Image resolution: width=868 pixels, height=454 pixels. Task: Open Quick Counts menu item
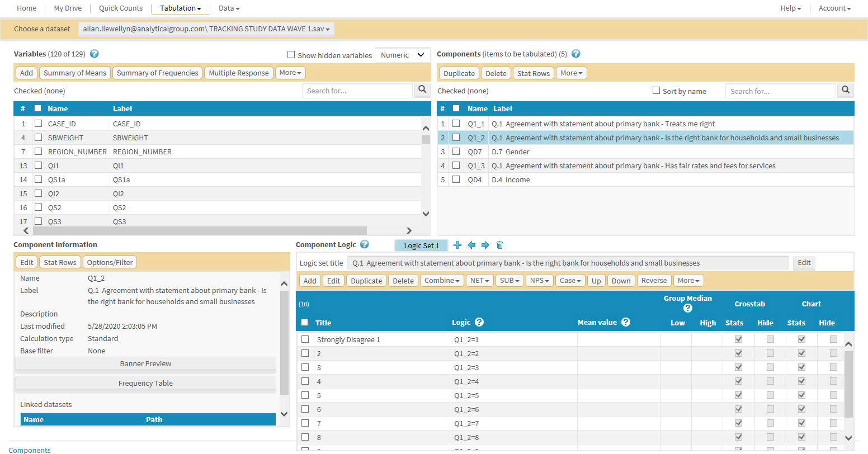[121, 8]
